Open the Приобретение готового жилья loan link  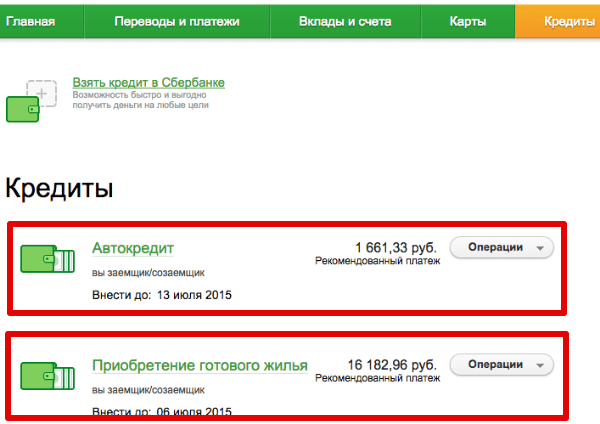(x=199, y=365)
